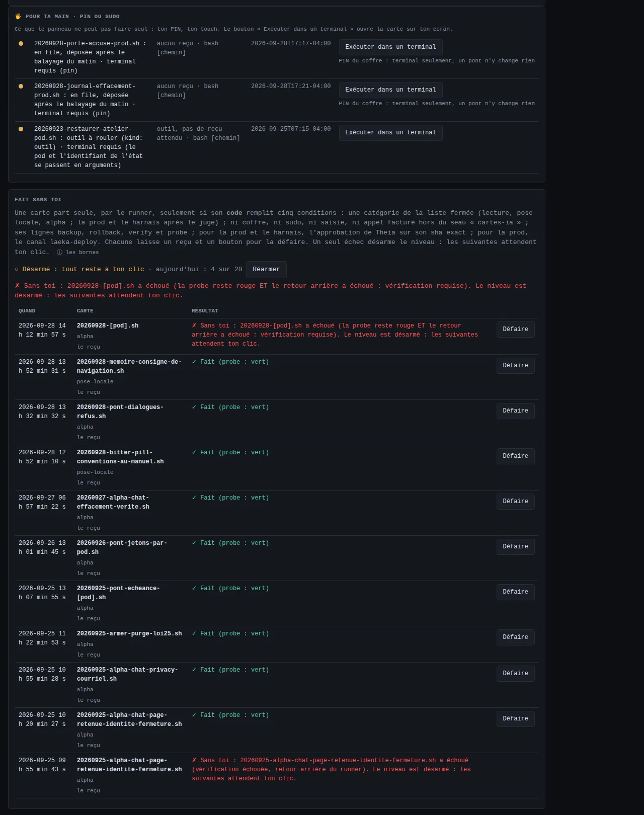This screenshot has width=644, height=815.
Task: Open '[chemin]' in the journal-effacement-prod.sh row
Action: [171, 96]
